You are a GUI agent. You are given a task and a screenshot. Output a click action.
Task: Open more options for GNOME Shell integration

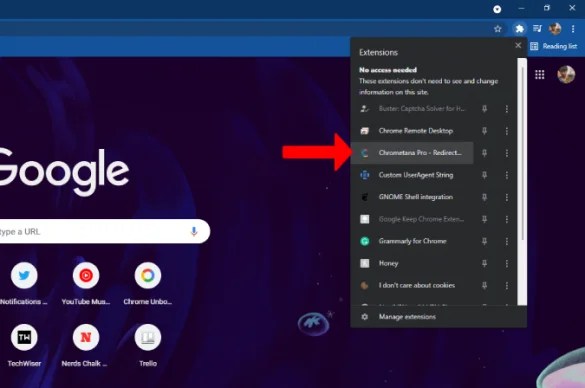[x=507, y=197]
